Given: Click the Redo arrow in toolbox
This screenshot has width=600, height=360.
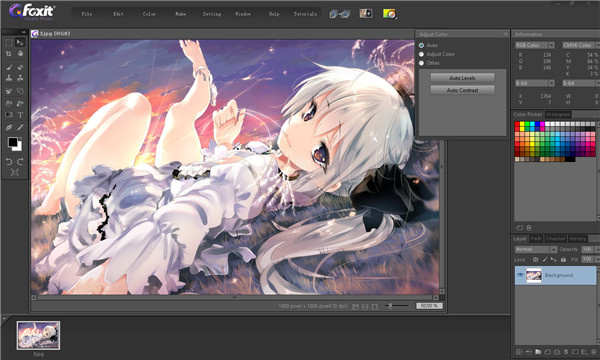Looking at the screenshot, I should 20,161.
